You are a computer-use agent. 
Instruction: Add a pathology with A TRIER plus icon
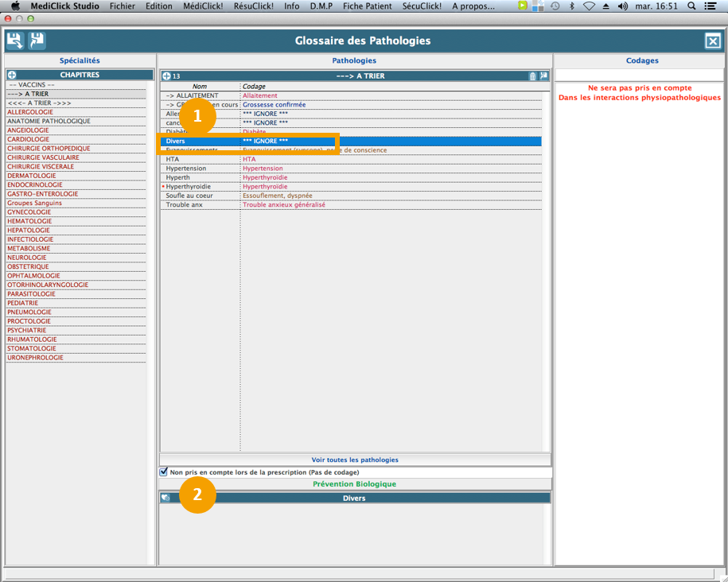[166, 76]
